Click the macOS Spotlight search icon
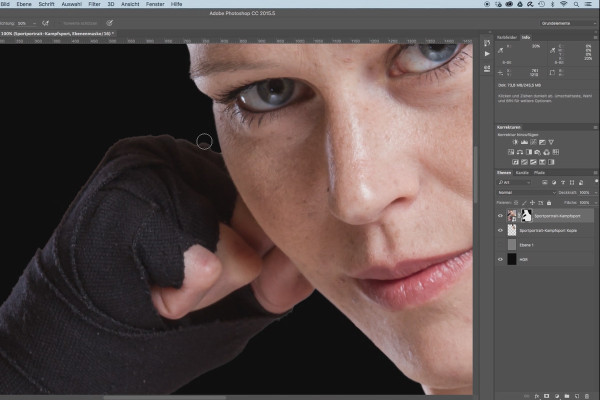The width and height of the screenshot is (600, 400). coord(576,4)
